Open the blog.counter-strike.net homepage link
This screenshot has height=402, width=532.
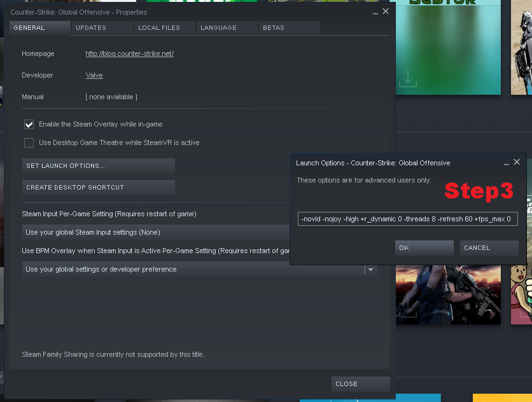(x=130, y=53)
